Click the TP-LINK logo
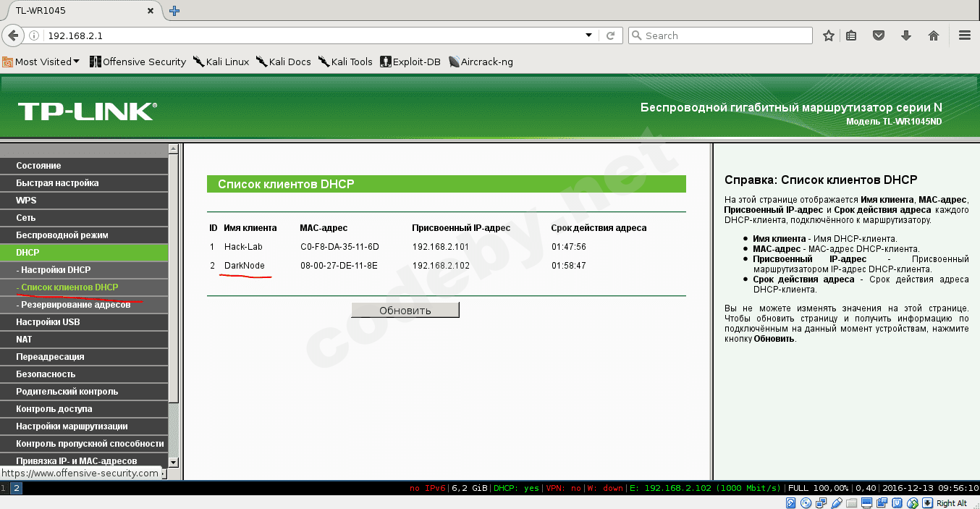Viewport: 980px width, 509px height. point(87,112)
